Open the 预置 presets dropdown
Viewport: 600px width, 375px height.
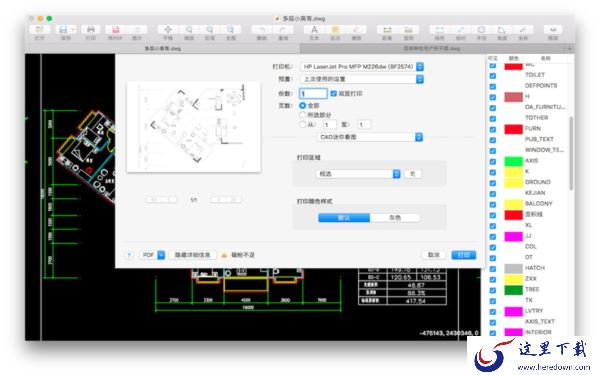pos(362,79)
